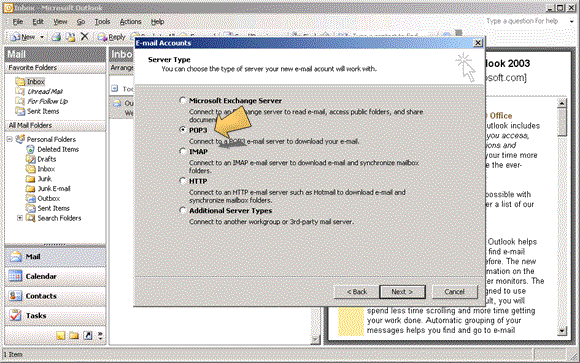Click the Delete X toolbar icon
580x363 pixels.
[85, 36]
